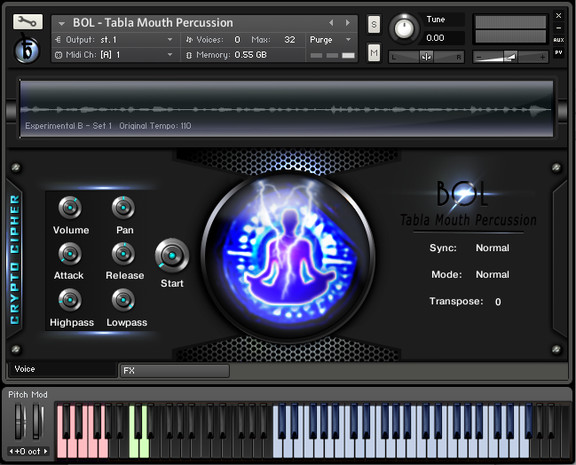The width and height of the screenshot is (576, 465).
Task: Click the waveform display of the loop
Action: [287, 109]
